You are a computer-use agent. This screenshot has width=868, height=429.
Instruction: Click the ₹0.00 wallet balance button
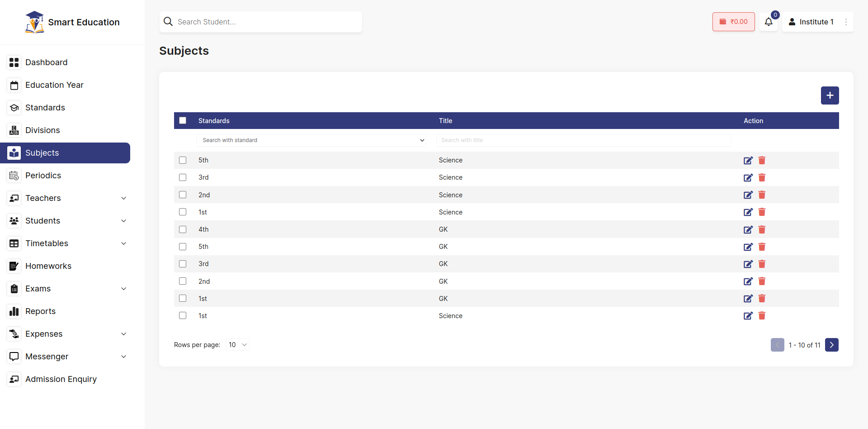tap(733, 22)
